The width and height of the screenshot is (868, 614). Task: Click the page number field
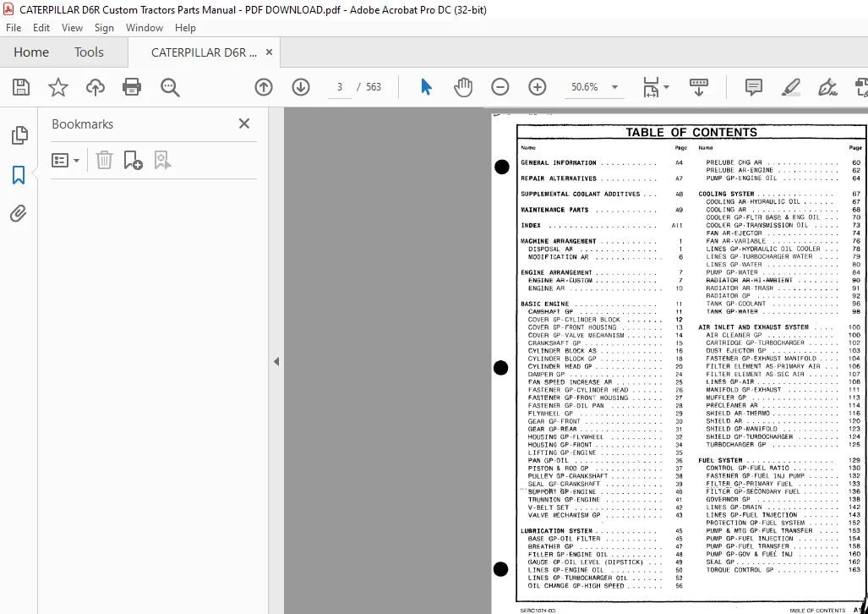click(339, 87)
